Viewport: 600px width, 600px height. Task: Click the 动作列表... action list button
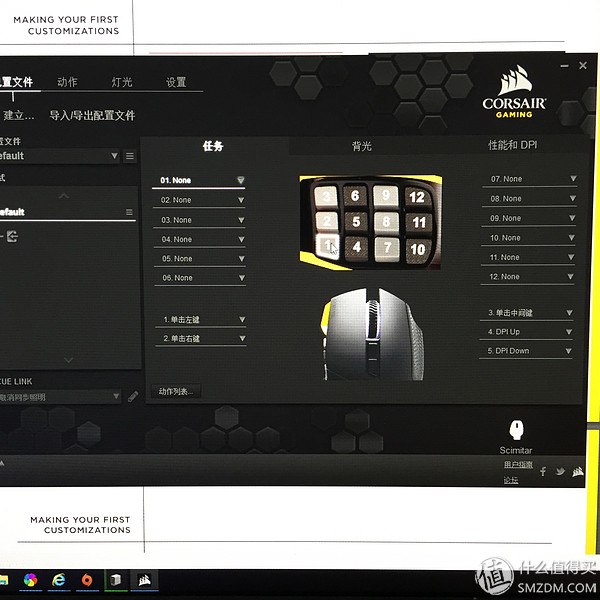[x=176, y=391]
